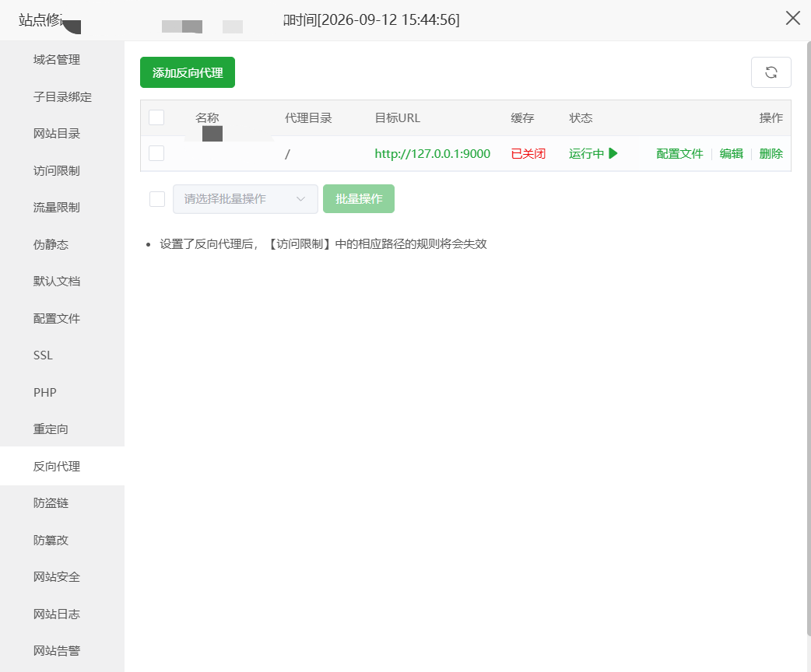Viewport: 811px width, 672px height.
Task: Click the green run-status arrow icon
Action: click(x=613, y=153)
